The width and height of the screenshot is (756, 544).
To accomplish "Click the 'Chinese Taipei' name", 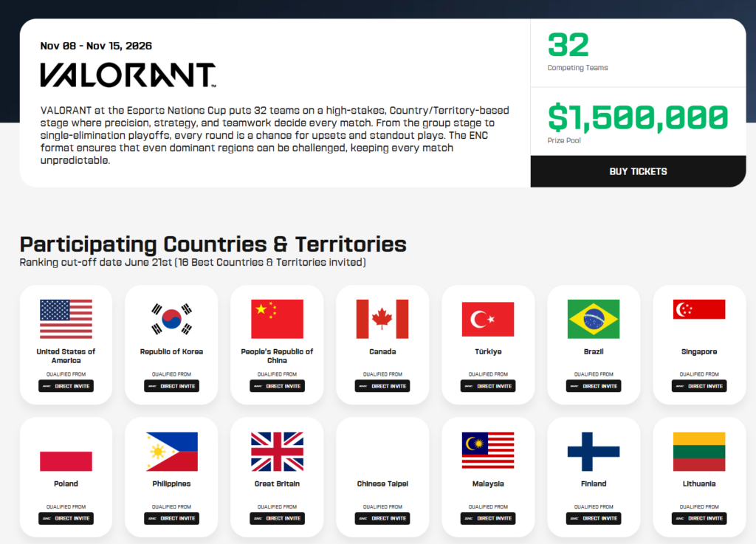I will tap(382, 483).
